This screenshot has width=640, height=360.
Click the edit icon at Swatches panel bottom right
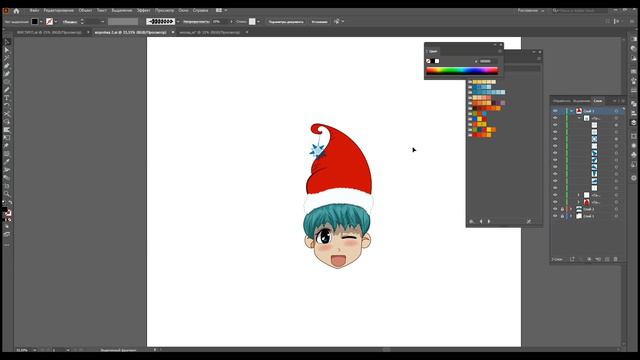tap(529, 221)
